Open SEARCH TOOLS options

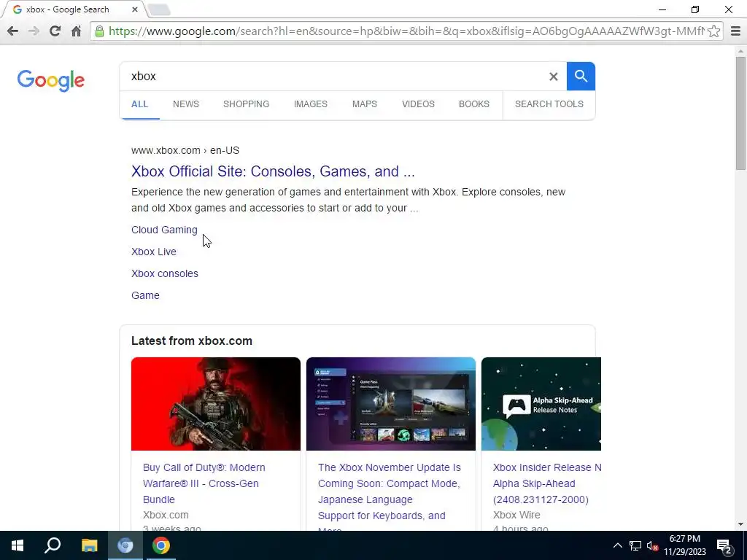point(549,104)
